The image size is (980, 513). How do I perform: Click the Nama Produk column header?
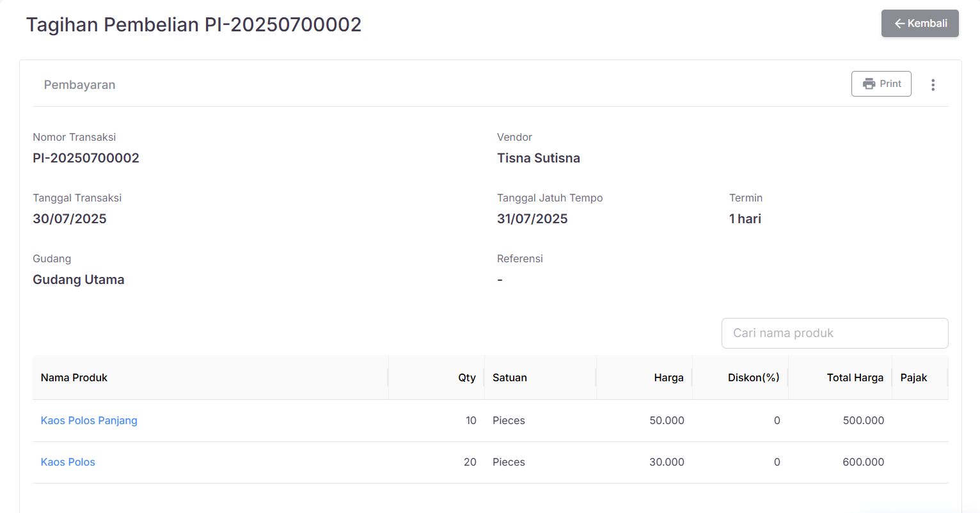point(74,377)
